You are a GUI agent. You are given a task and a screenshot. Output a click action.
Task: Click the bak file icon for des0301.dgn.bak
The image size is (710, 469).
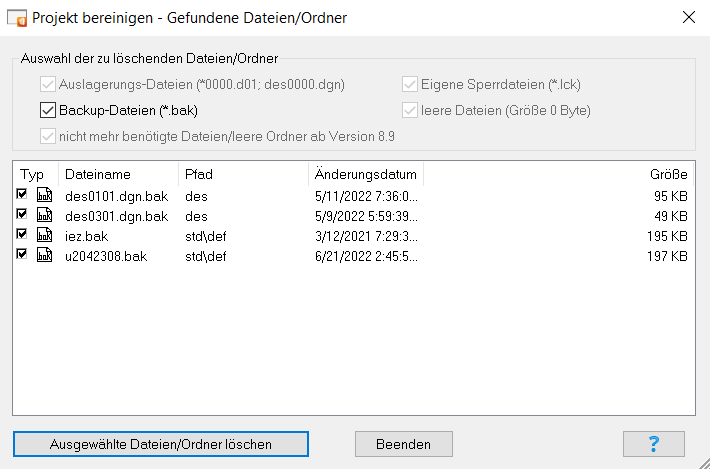click(44, 215)
